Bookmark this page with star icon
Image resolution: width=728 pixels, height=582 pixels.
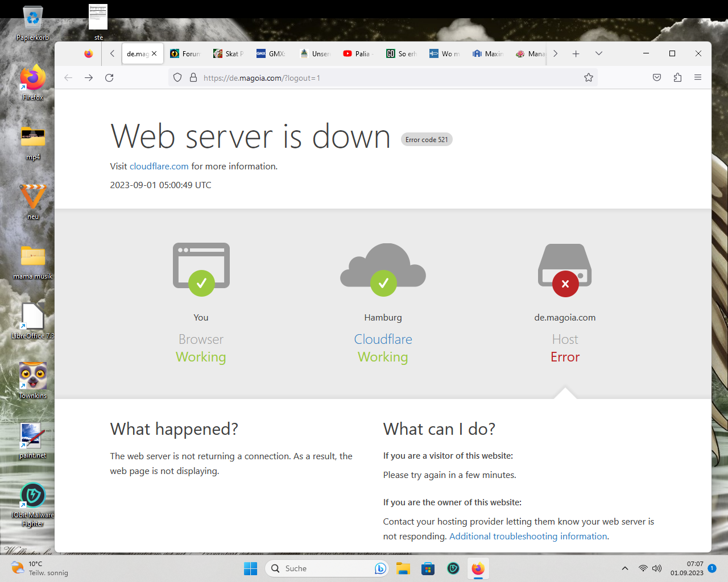[x=589, y=78]
